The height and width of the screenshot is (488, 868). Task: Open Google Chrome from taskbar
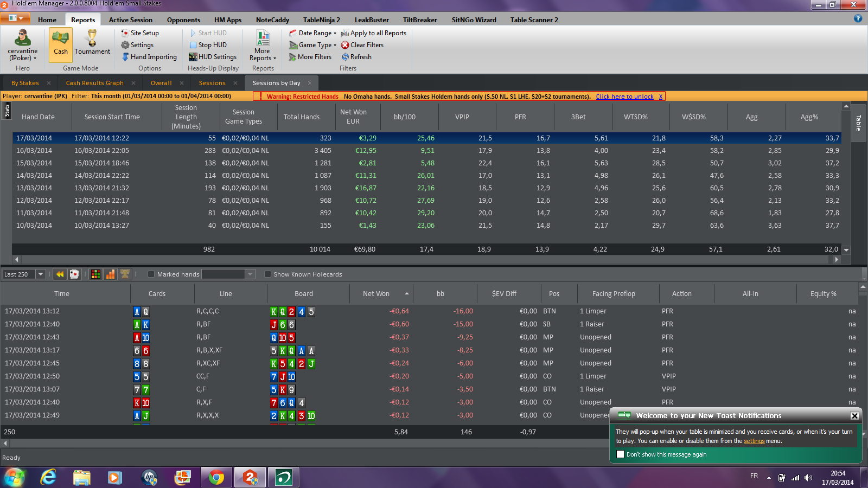(x=216, y=477)
